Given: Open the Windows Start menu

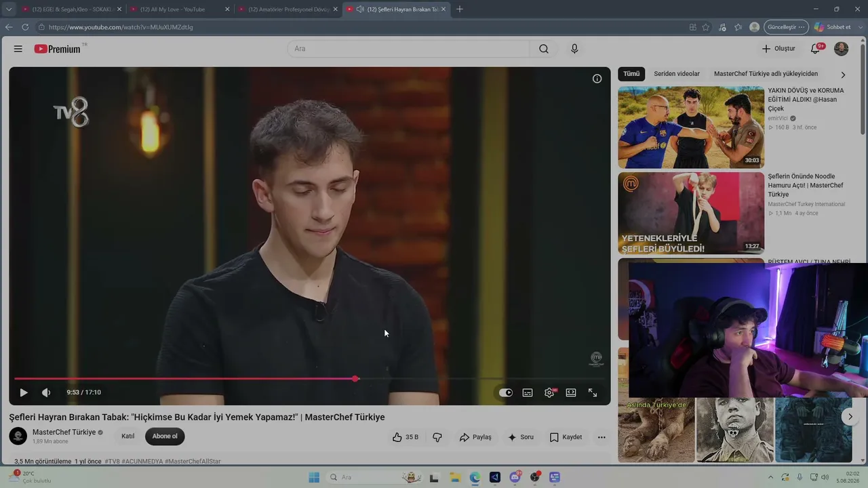Looking at the screenshot, I should 314,477.
